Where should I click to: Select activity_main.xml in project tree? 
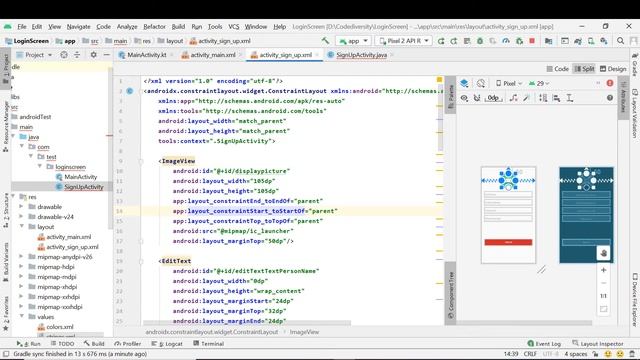coord(69,237)
